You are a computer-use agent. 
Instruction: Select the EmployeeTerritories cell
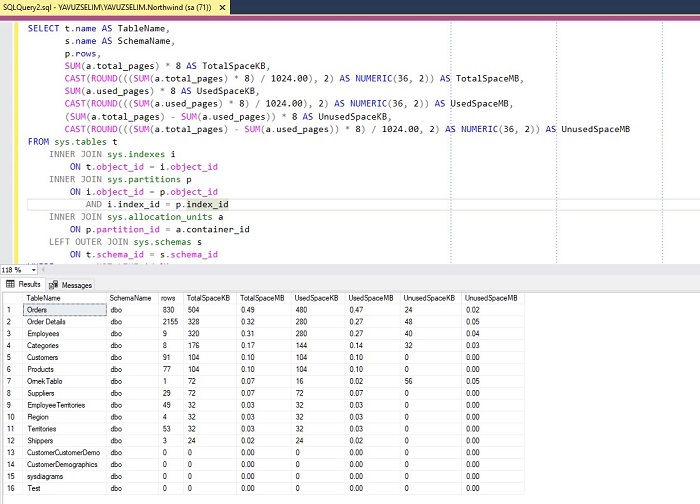(x=65, y=405)
